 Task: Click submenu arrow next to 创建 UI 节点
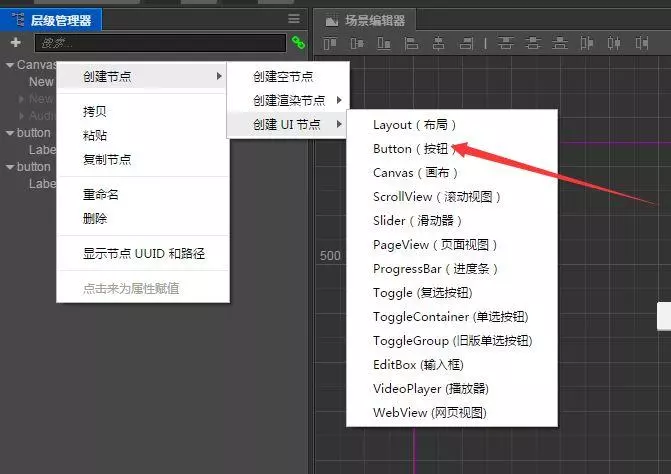pyautogui.click(x=339, y=124)
